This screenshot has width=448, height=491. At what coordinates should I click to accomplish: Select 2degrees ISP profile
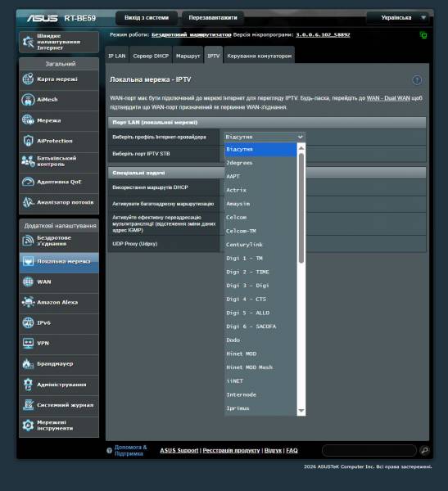pyautogui.click(x=260, y=163)
